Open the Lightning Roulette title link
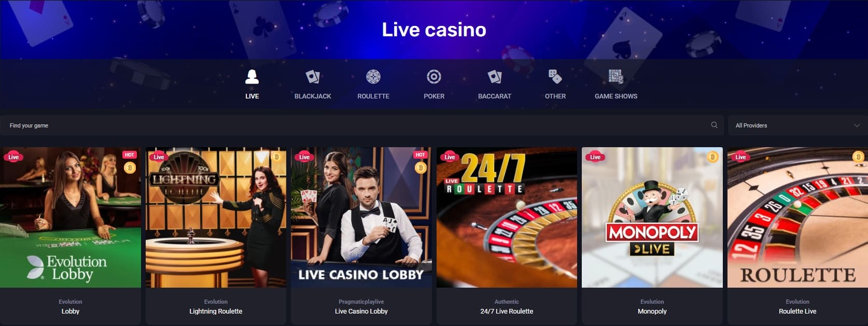Image resolution: width=868 pixels, height=326 pixels. (x=216, y=311)
